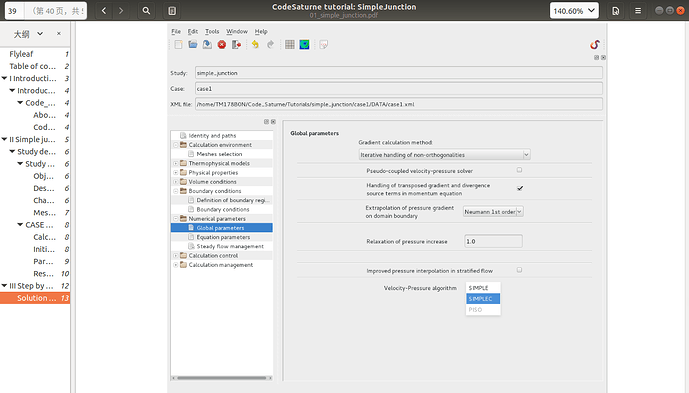Open Solution outline entry page 13
The image size is (689, 393).
tap(35, 298)
